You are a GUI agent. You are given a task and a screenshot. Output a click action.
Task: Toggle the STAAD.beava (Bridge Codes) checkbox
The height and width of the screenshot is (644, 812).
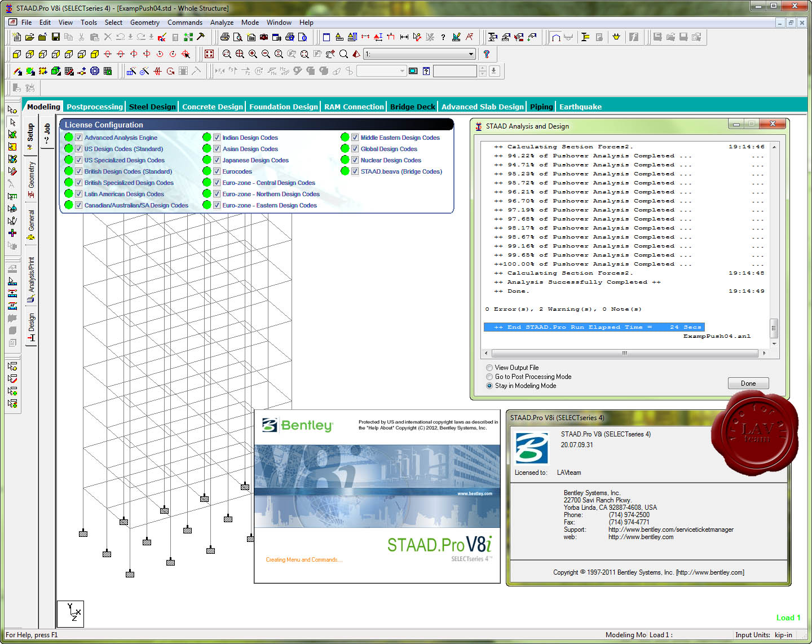coord(355,171)
